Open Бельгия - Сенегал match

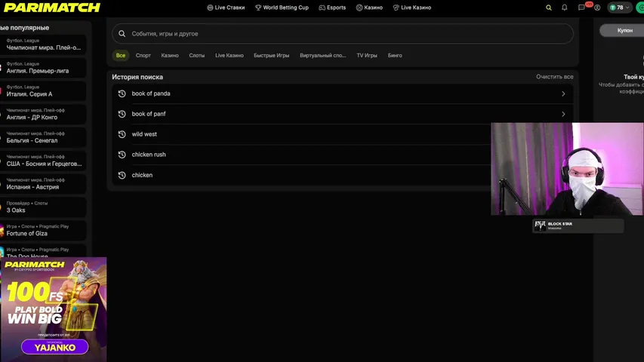pyautogui.click(x=43, y=137)
